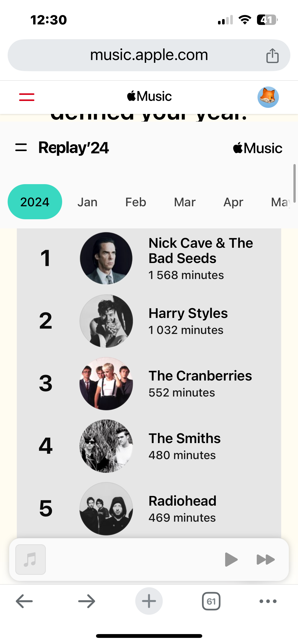The image size is (298, 644).
Task: Select the 2024 year pill
Action: click(35, 202)
